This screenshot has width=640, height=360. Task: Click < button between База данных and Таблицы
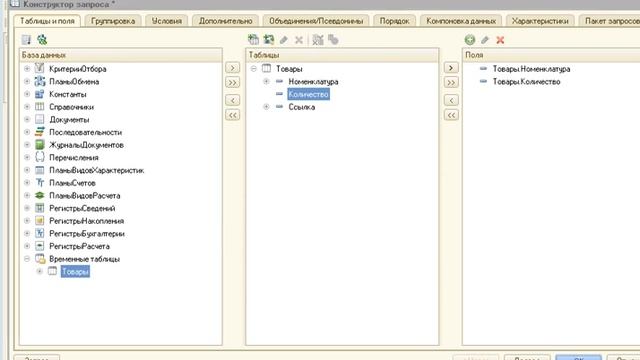click(233, 100)
